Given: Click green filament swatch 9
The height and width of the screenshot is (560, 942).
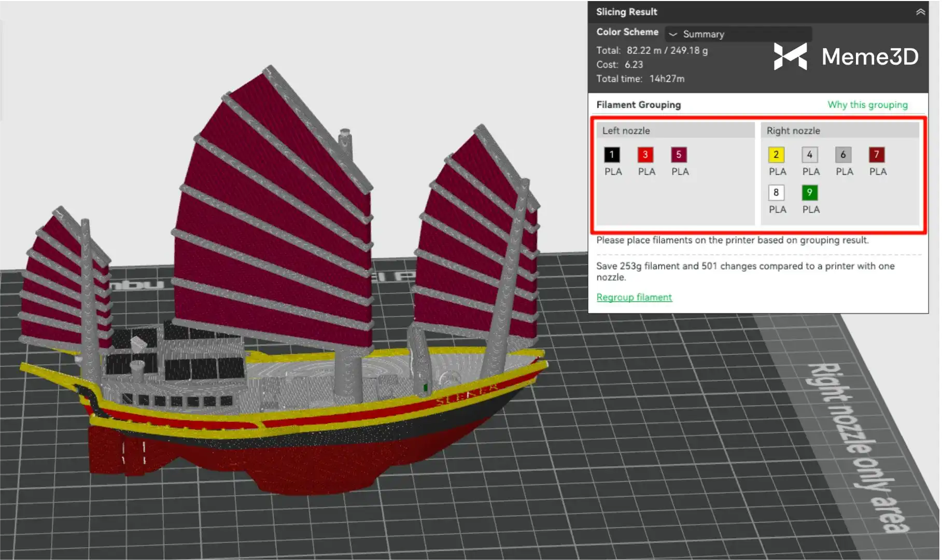Looking at the screenshot, I should tap(810, 192).
